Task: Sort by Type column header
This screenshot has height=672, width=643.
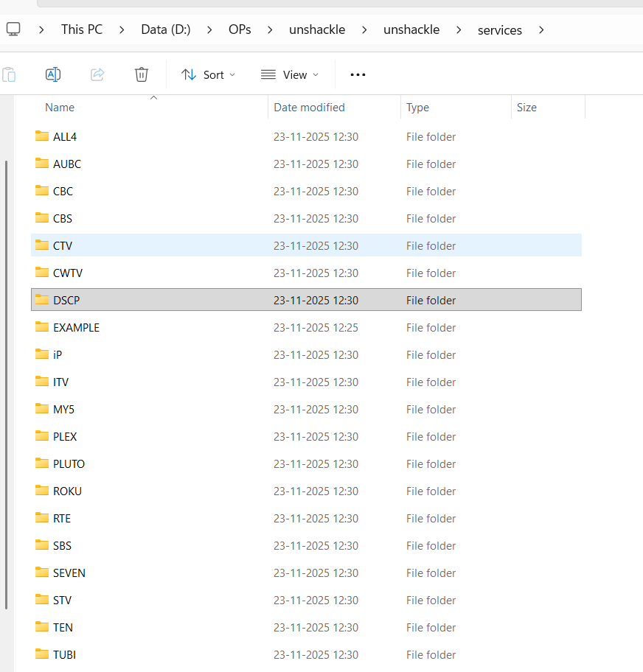Action: [x=417, y=107]
